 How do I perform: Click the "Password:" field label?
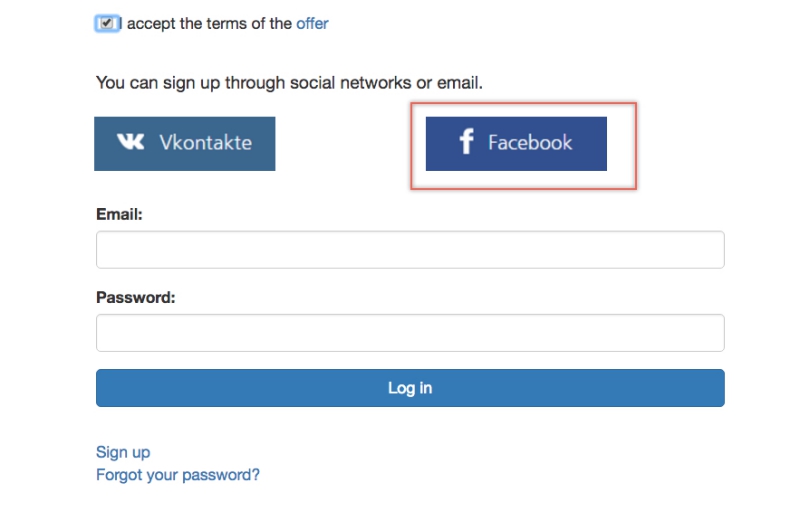[x=135, y=297]
